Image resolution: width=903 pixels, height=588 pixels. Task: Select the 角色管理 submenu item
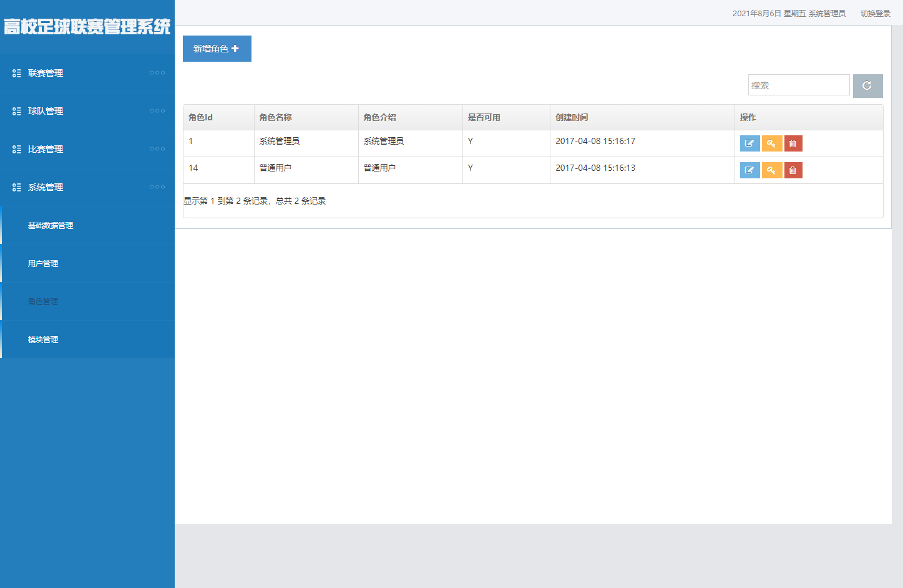tap(43, 302)
